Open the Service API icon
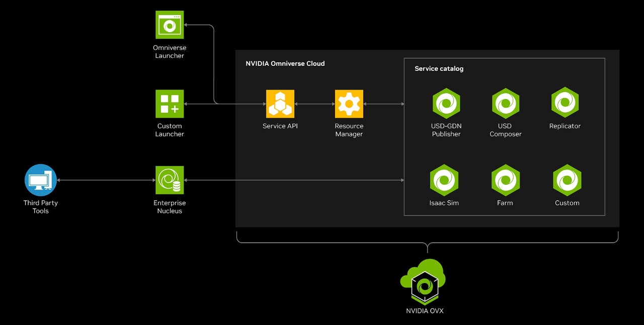Viewport: 644px width, 325px height. click(x=280, y=103)
